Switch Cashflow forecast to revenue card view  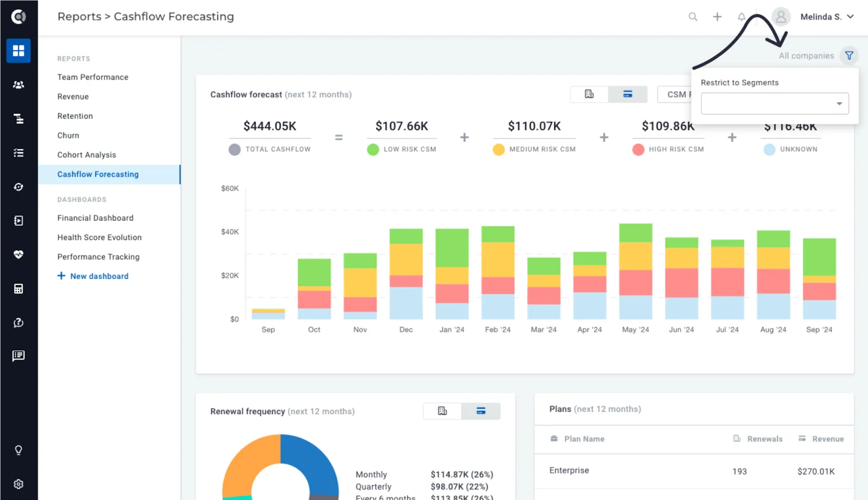tap(628, 94)
